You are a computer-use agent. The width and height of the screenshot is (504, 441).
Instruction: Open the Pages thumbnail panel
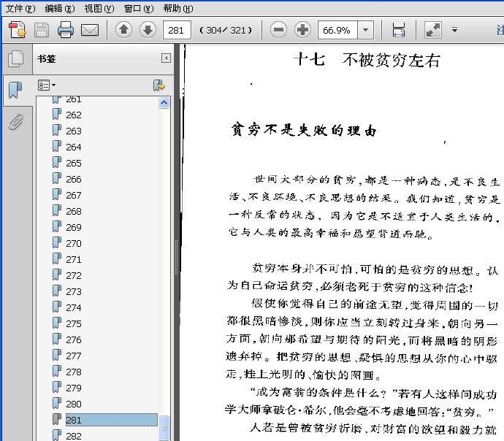16,59
